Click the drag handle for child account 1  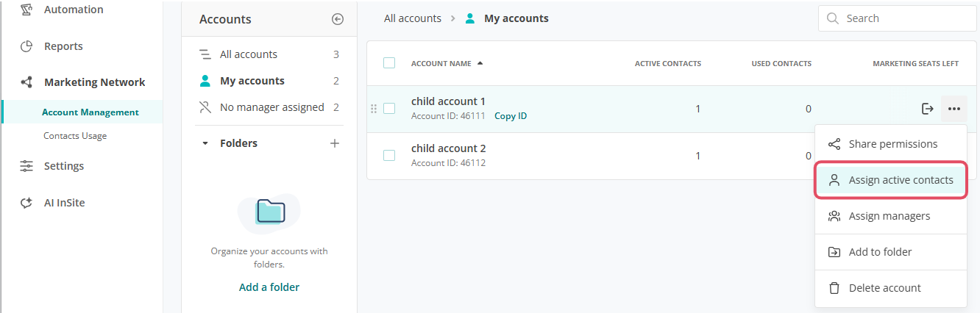pos(374,109)
